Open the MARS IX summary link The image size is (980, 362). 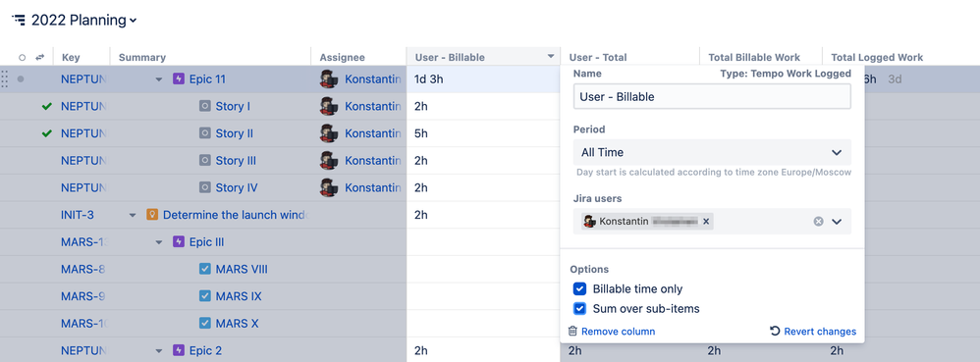click(238, 296)
